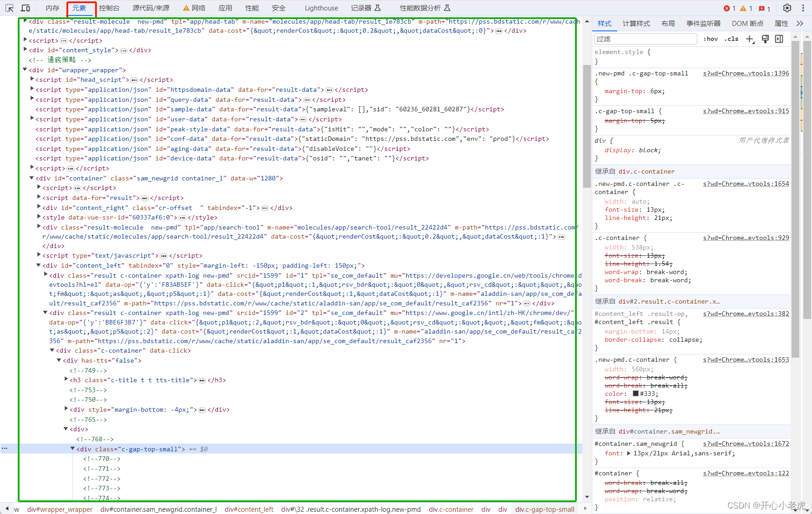Screen dimensions: 812x514
Task: Click the new style rule plus icon
Action: click(750, 39)
